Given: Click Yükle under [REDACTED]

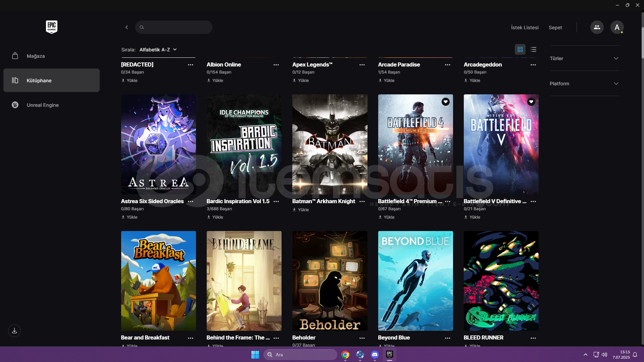Looking at the screenshot, I should [130, 80].
